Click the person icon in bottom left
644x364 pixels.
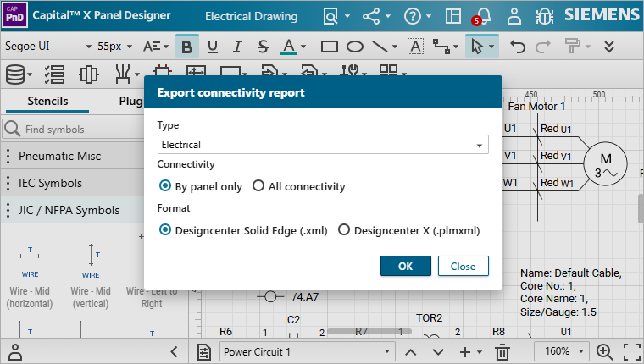tap(15, 352)
